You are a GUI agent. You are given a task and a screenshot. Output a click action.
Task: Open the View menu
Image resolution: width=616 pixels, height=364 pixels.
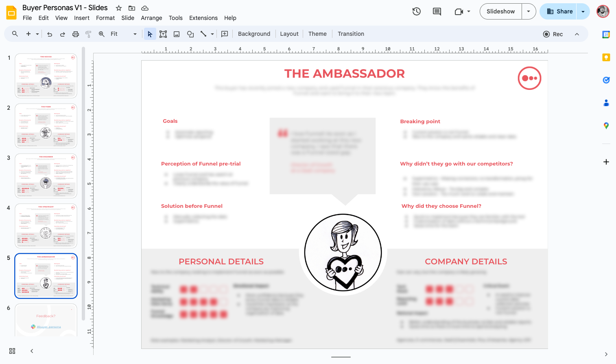[61, 18]
